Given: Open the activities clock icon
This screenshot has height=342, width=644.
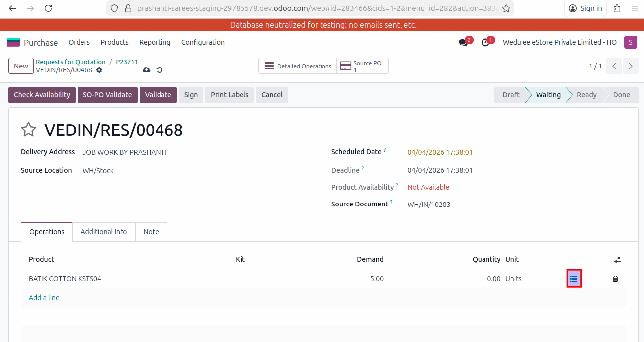Looking at the screenshot, I should tap(486, 42).
